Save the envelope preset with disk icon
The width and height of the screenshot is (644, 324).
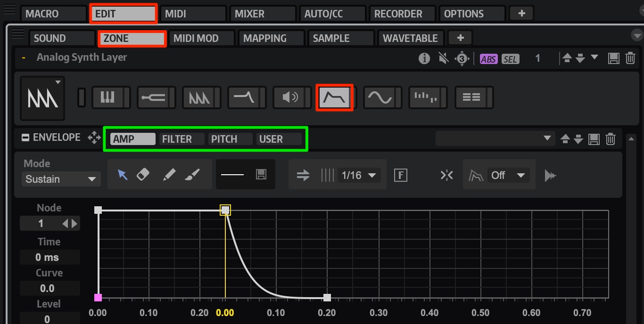[x=594, y=139]
